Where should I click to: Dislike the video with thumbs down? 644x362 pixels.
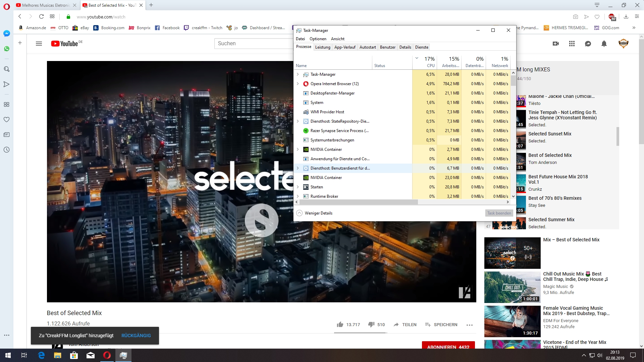(x=371, y=324)
